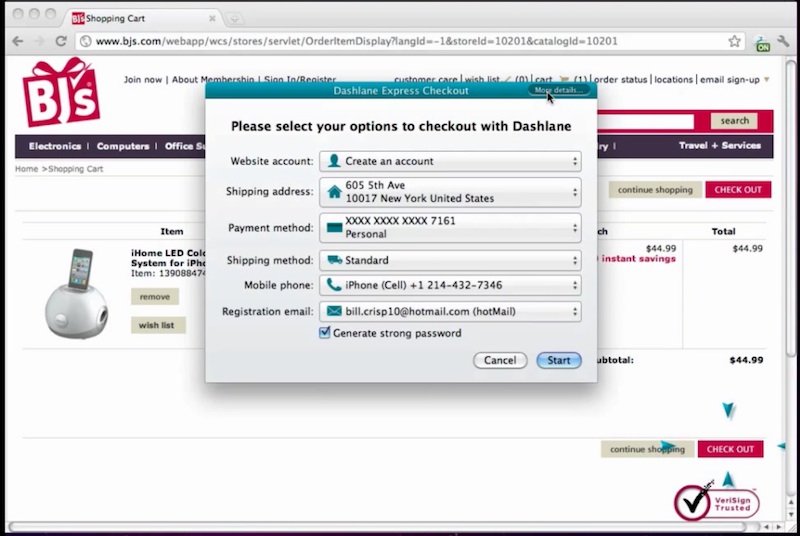The width and height of the screenshot is (800, 536).
Task: Click the shopping cart icon in header
Action: pyautogui.click(x=564, y=79)
